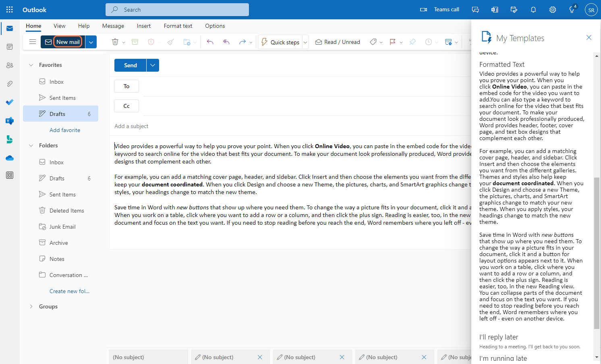The image size is (601, 364).
Task: Open Bookings app in the app rail
Action: [x=10, y=139]
